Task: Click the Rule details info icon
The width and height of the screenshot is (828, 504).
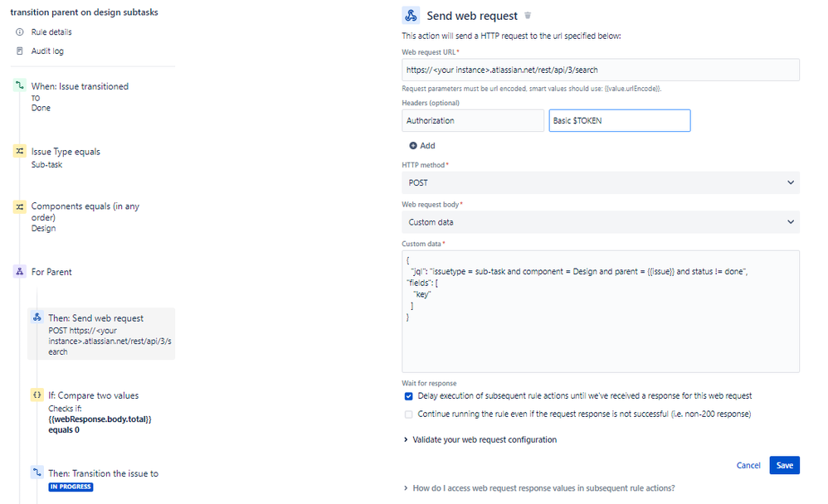Action: coord(20,32)
